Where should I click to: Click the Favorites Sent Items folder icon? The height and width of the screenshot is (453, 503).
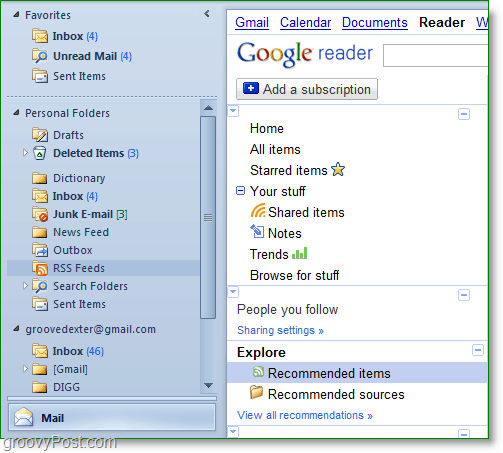[40, 76]
